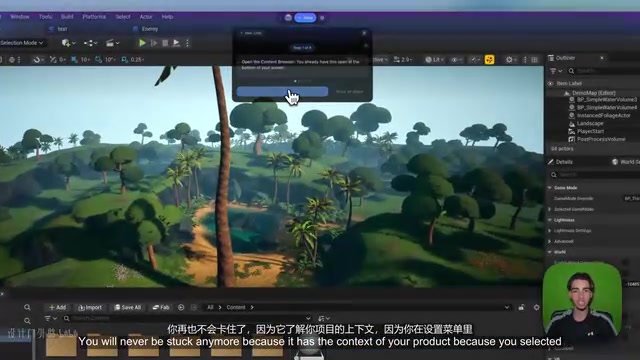
Task: Select BP_SimpleWaterVolume3 in Outliner
Action: (x=607, y=100)
